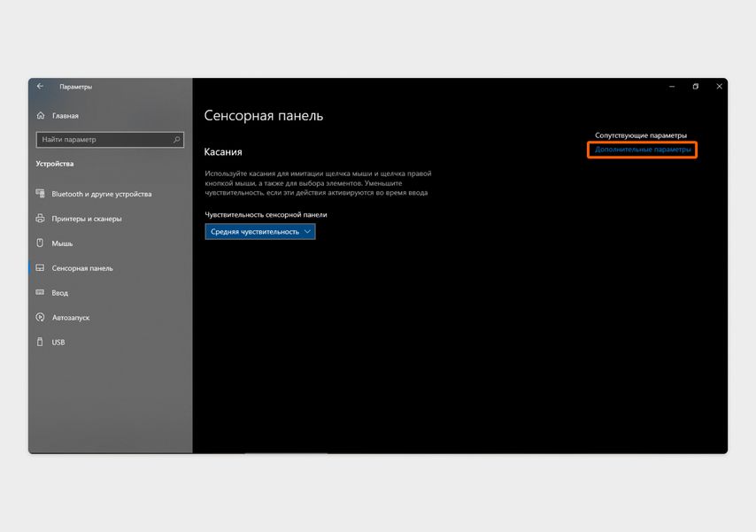Click the magnifier search icon
756x532 pixels.
(x=176, y=139)
